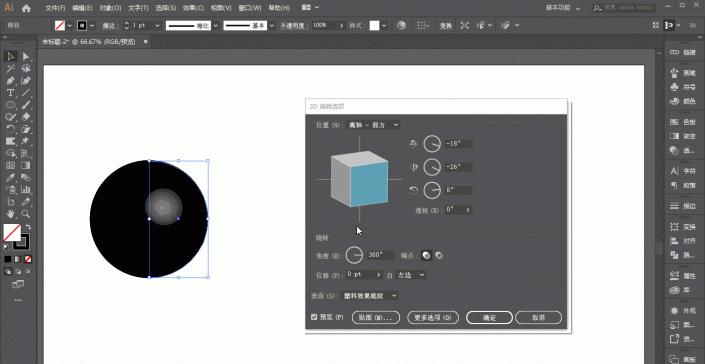This screenshot has height=364, width=705.
Task: Open the 段落 Paragraph panel
Action: click(683, 185)
